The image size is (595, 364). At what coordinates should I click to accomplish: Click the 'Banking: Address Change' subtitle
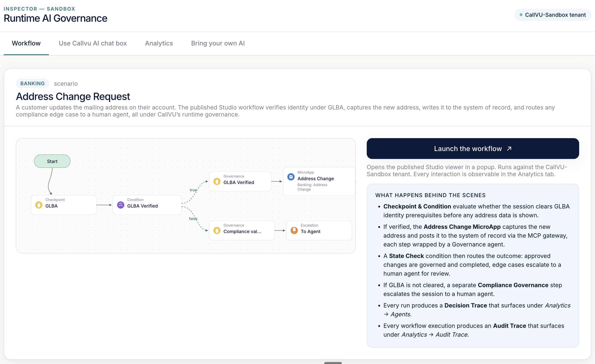pos(312,187)
